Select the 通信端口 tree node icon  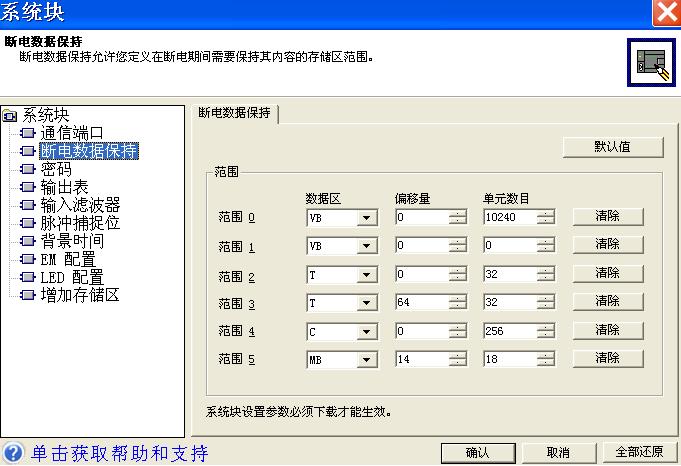click(27, 133)
